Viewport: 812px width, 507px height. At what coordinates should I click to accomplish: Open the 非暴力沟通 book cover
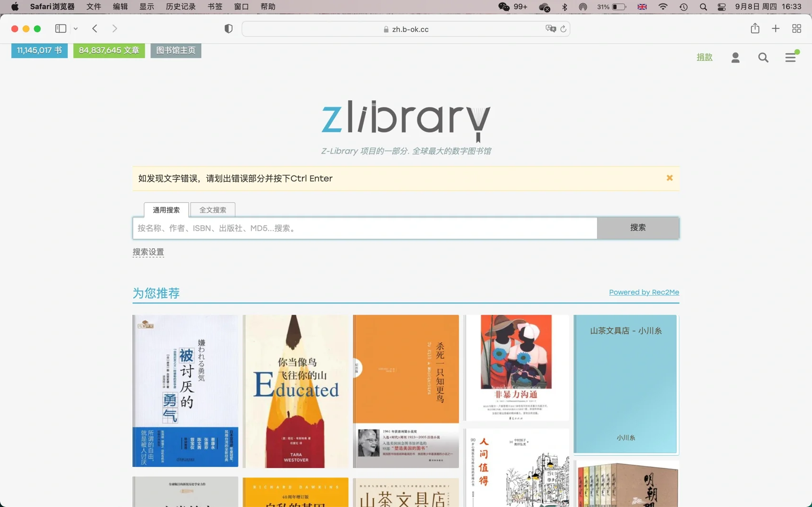[516, 368]
